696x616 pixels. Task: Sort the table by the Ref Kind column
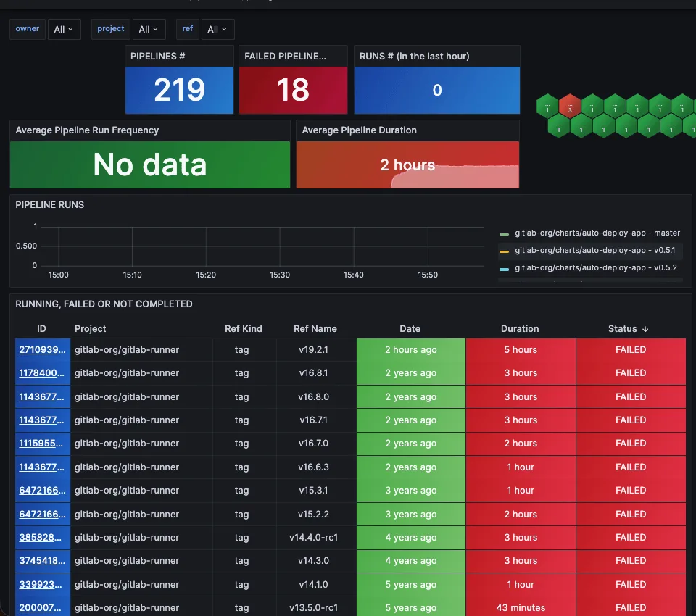(x=244, y=329)
